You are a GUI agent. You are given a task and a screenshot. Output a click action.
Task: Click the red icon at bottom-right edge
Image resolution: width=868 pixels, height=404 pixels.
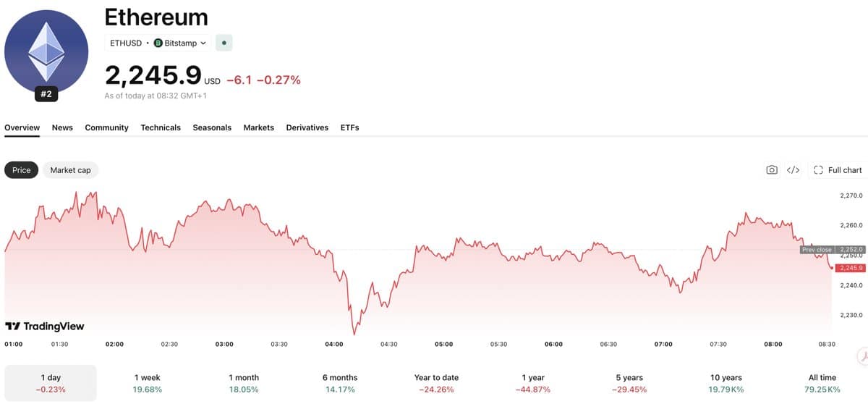[x=862, y=356]
